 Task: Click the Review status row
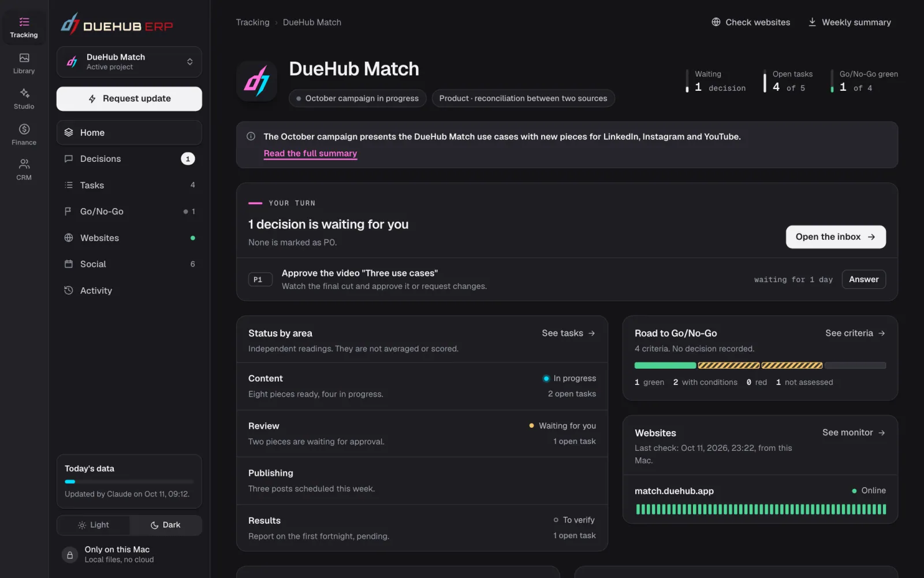422,433
